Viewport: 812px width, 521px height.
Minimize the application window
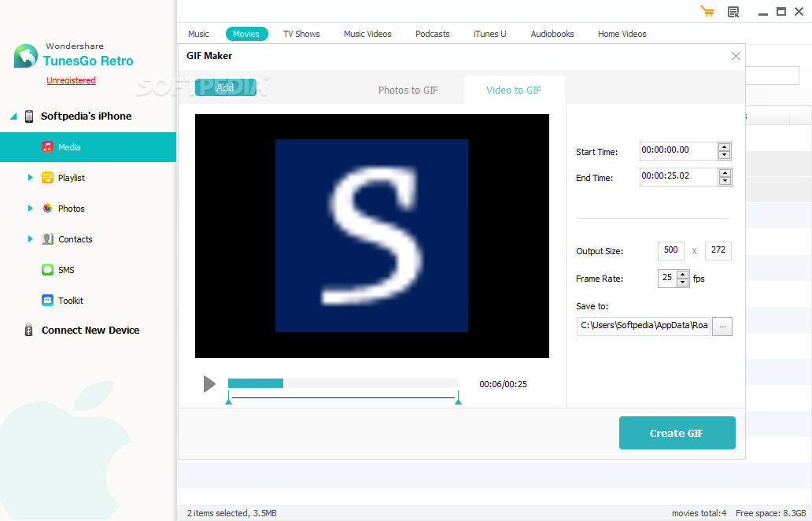click(x=762, y=13)
